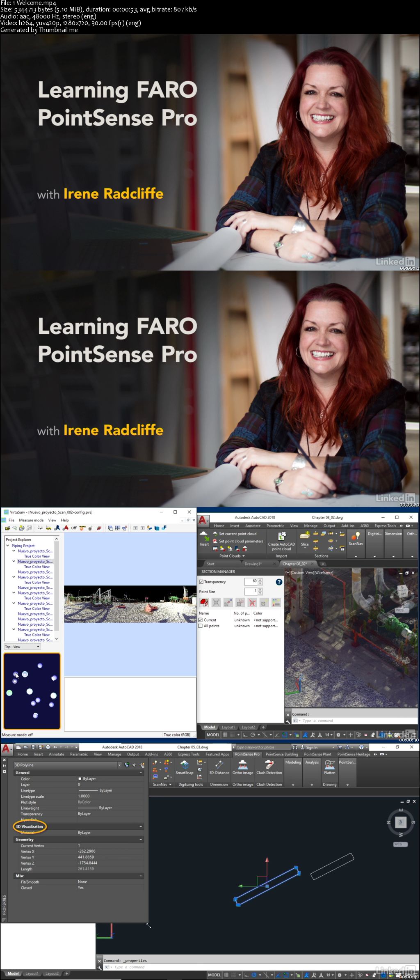This screenshot has height=980, width=420.
Task: Open the Top - View dropdown in VirtuSurv
Action: click(x=23, y=647)
